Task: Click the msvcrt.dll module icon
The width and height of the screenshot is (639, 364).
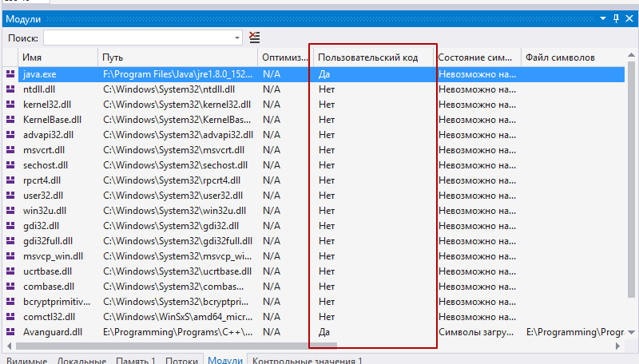Action: [x=10, y=149]
